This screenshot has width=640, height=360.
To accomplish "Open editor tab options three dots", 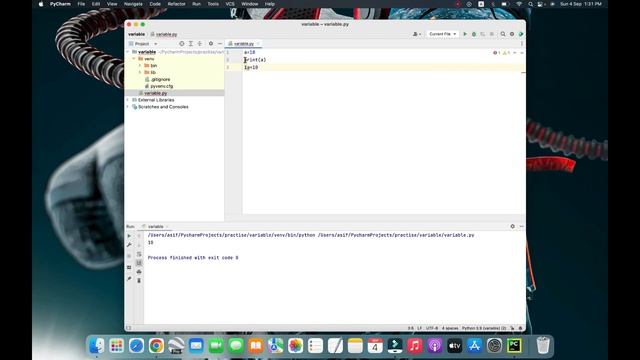I will click(x=522, y=44).
